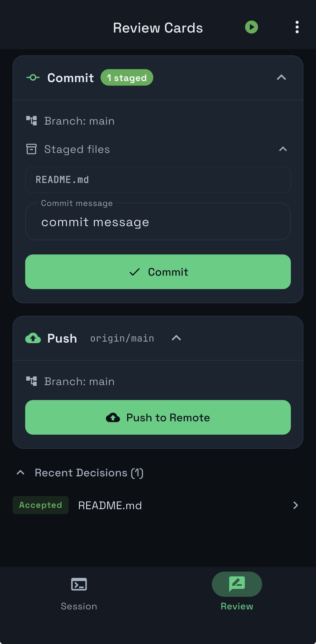This screenshot has height=644, width=316.
Task: Click the staged files archive icon
Action: pos(31,149)
